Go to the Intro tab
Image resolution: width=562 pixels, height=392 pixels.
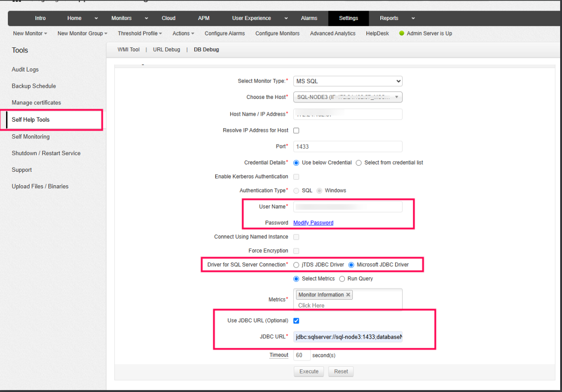click(40, 19)
